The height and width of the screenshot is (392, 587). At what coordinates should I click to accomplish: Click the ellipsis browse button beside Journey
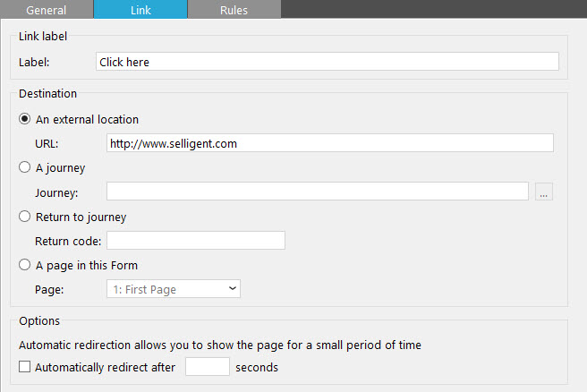543,192
